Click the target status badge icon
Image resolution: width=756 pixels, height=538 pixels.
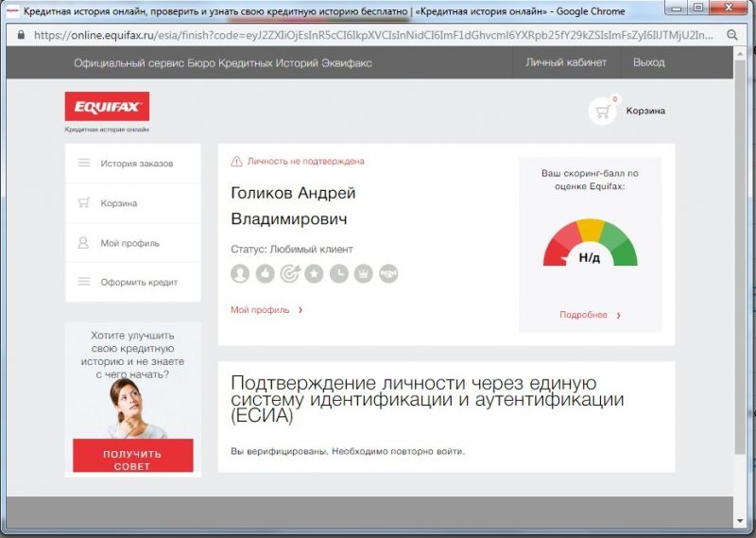[x=290, y=273]
